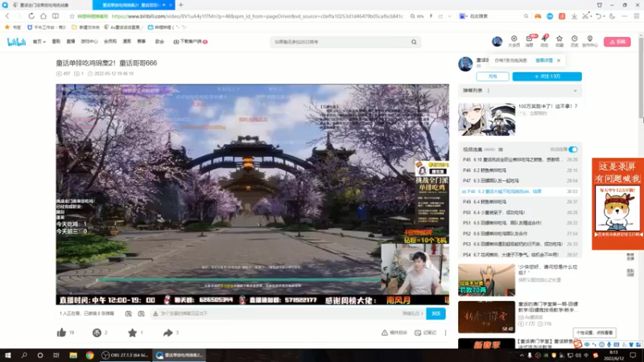
Task: Expand the danmaku list panel chevron
Action: (575, 91)
